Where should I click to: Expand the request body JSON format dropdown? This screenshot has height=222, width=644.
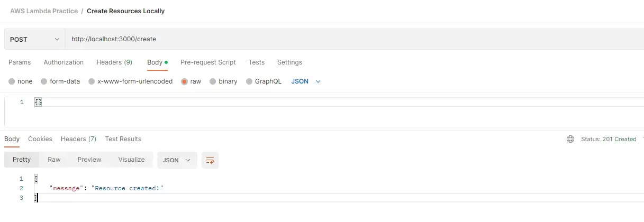[306, 81]
